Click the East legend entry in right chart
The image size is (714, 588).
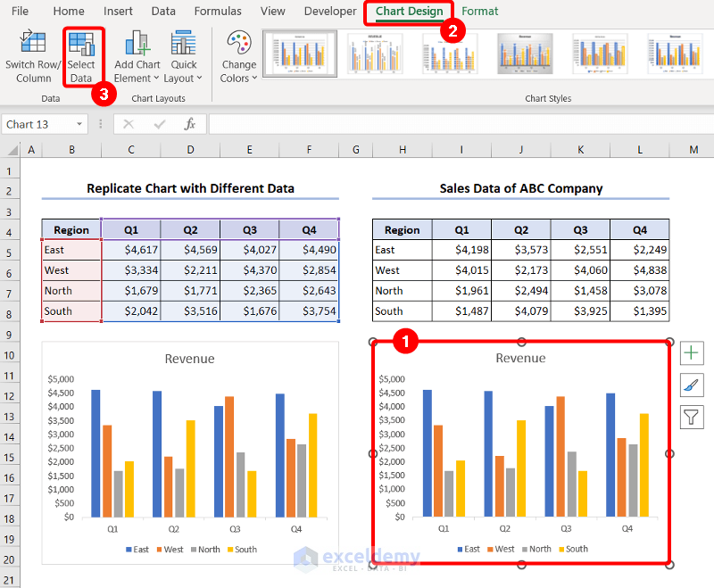[467, 549]
